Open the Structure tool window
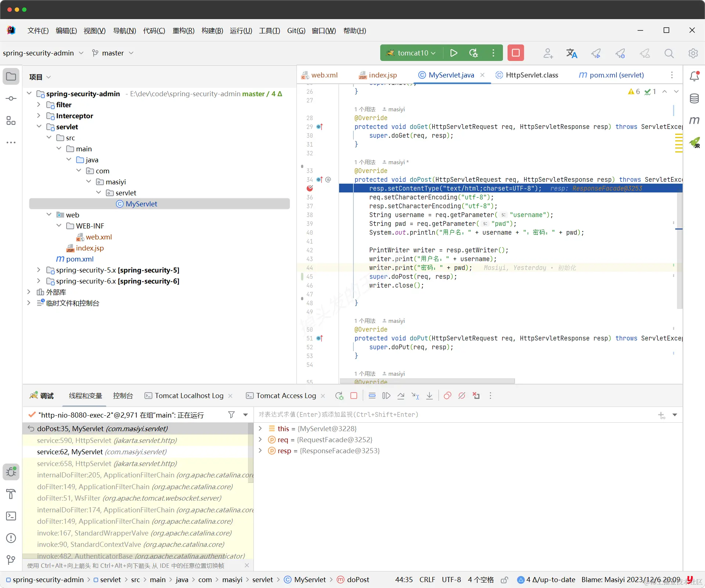This screenshot has height=588, width=705. coord(11,120)
